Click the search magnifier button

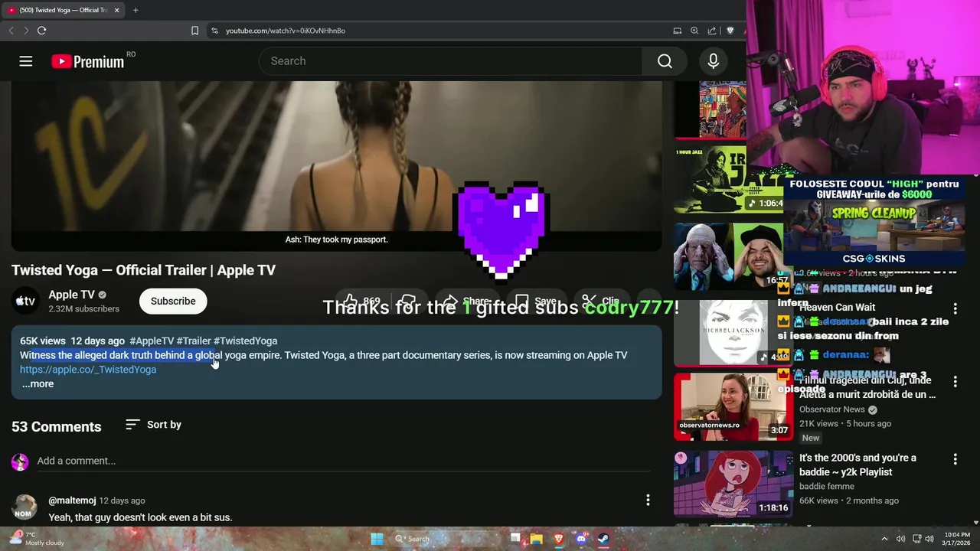click(x=665, y=61)
